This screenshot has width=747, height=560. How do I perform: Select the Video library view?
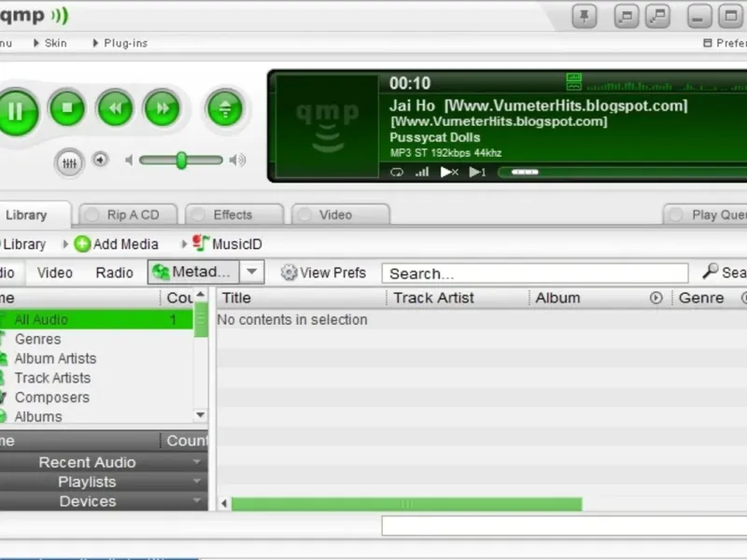[55, 273]
